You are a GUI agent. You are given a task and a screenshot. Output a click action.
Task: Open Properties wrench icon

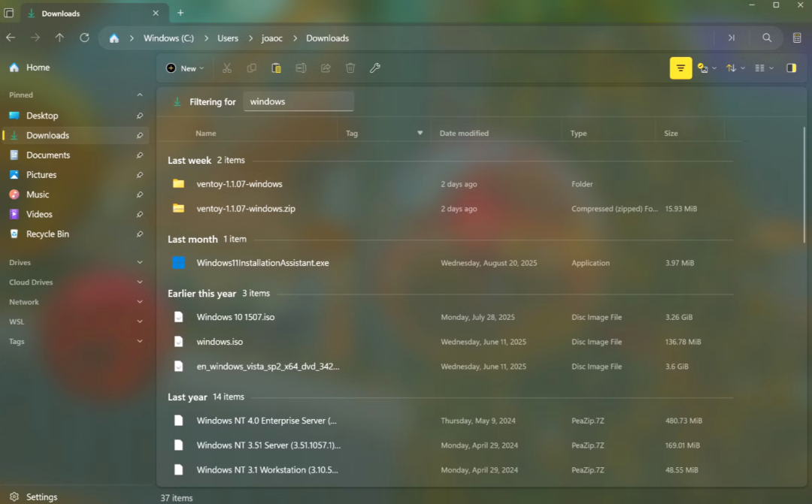tap(375, 68)
